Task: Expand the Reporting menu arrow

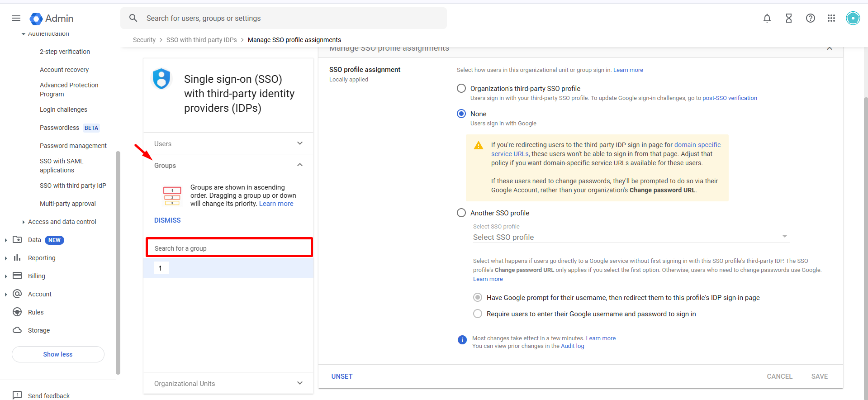Action: pos(5,258)
